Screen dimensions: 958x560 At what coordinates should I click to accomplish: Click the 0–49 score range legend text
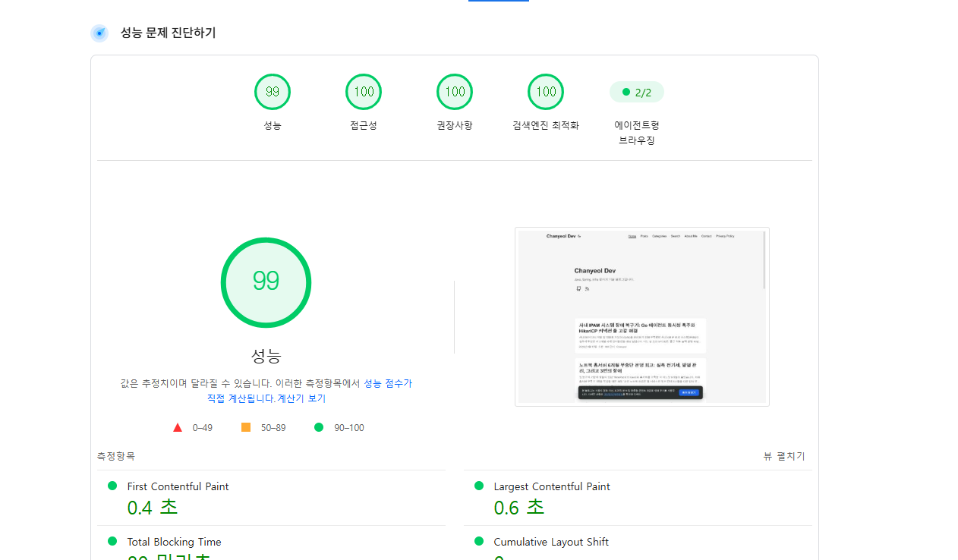coord(202,428)
